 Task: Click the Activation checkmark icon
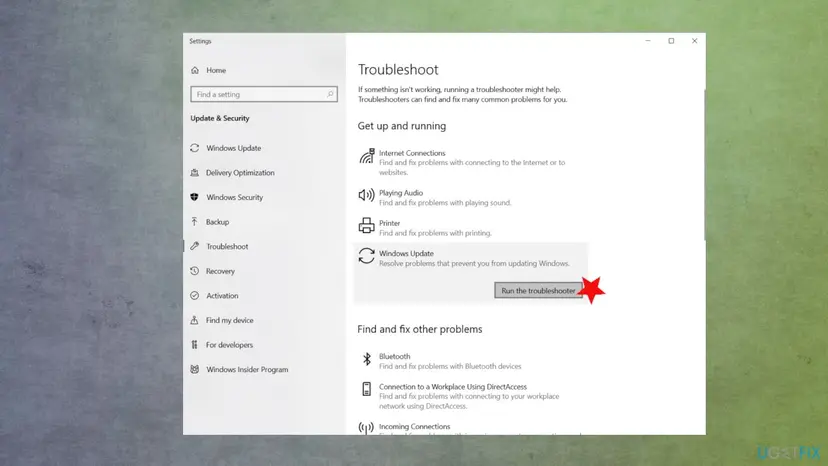195,295
